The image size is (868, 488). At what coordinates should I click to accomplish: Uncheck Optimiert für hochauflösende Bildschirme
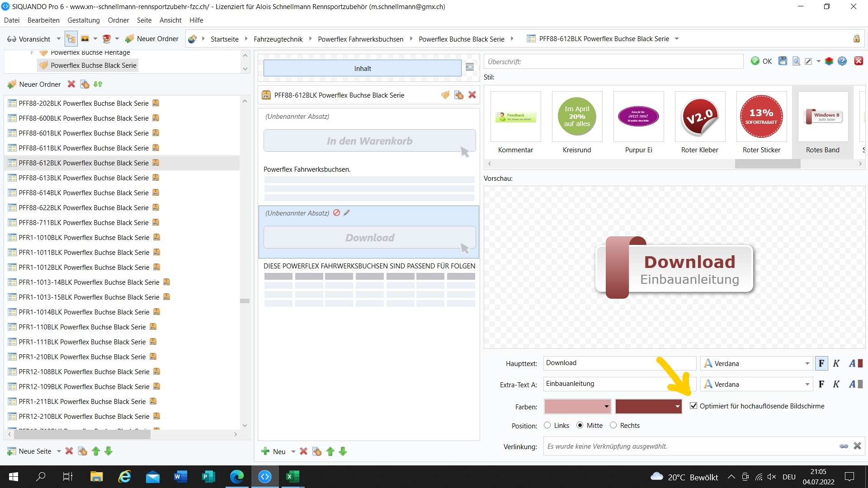[x=693, y=406]
